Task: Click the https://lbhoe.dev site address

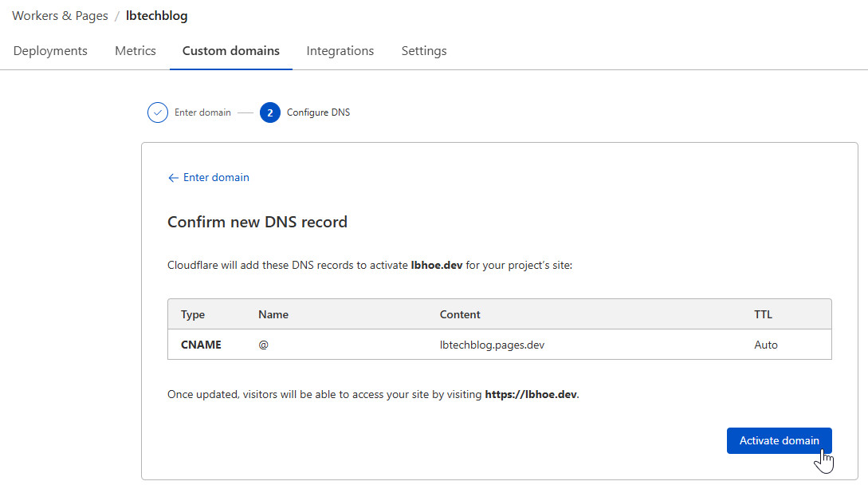Action: pyautogui.click(x=531, y=394)
